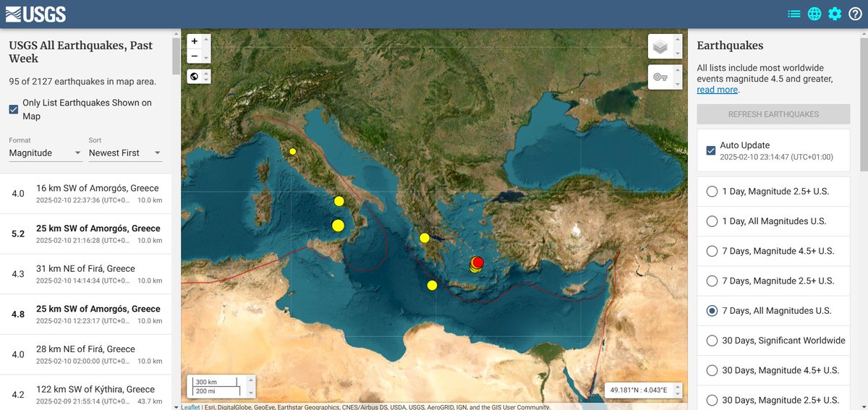Open the help question mark icon
Screen dimensions: 868x410
855,14
